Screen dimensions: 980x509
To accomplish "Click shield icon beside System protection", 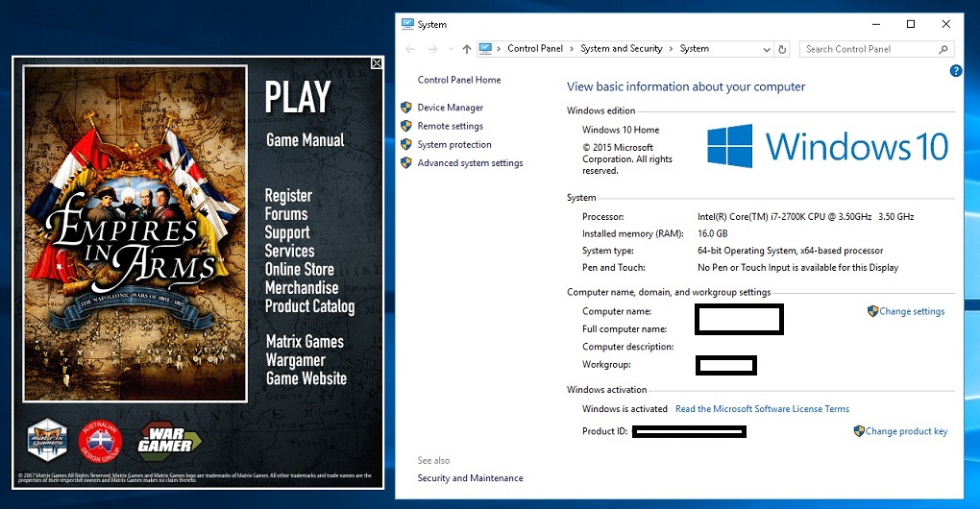I will [406, 144].
